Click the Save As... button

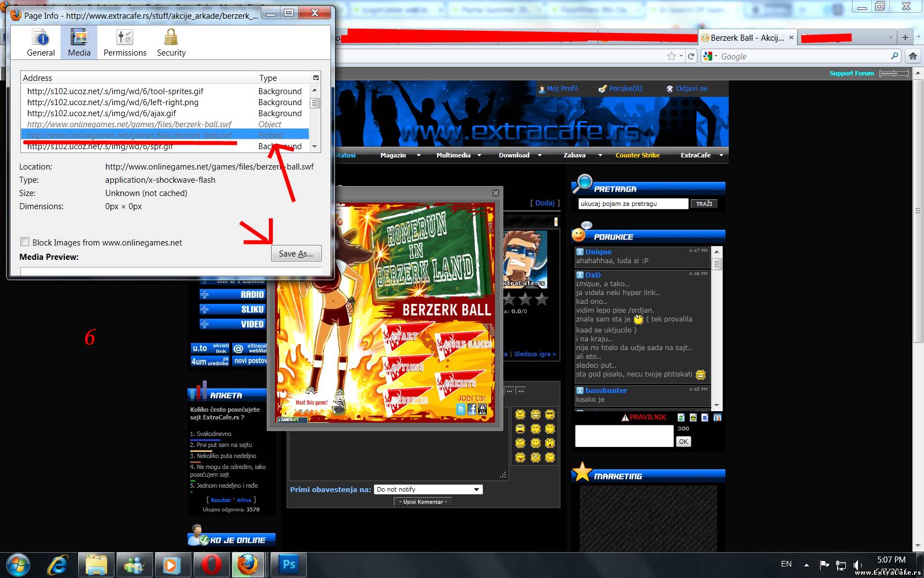(296, 253)
